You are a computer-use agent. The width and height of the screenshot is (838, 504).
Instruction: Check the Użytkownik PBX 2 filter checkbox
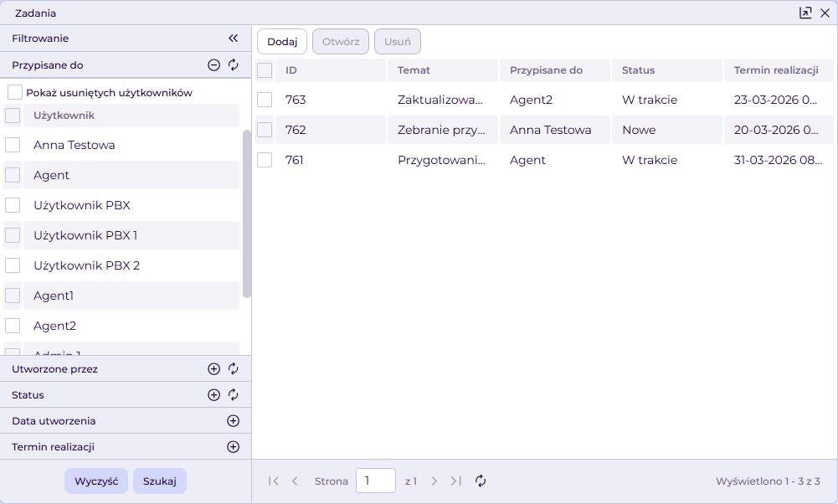[x=13, y=265]
